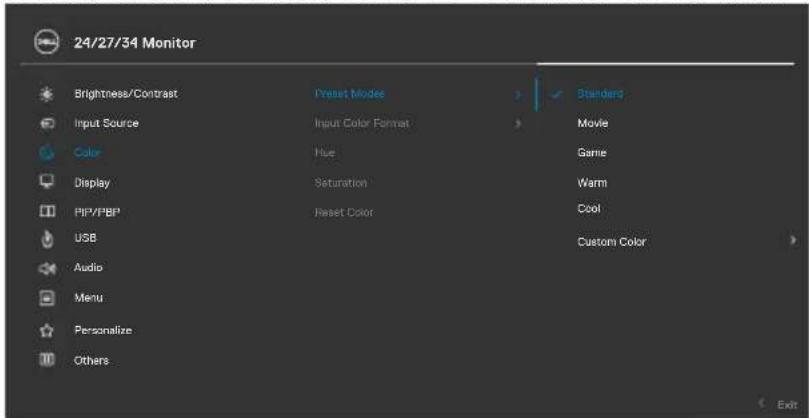Click the Display monitor icon
This screenshot has height=418, width=809.
pyautogui.click(x=47, y=183)
